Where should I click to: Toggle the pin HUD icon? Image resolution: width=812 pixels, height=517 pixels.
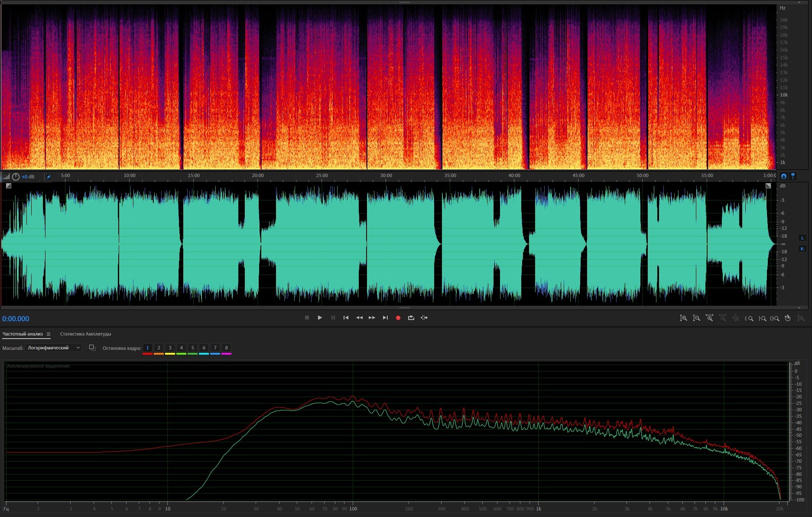coord(49,177)
